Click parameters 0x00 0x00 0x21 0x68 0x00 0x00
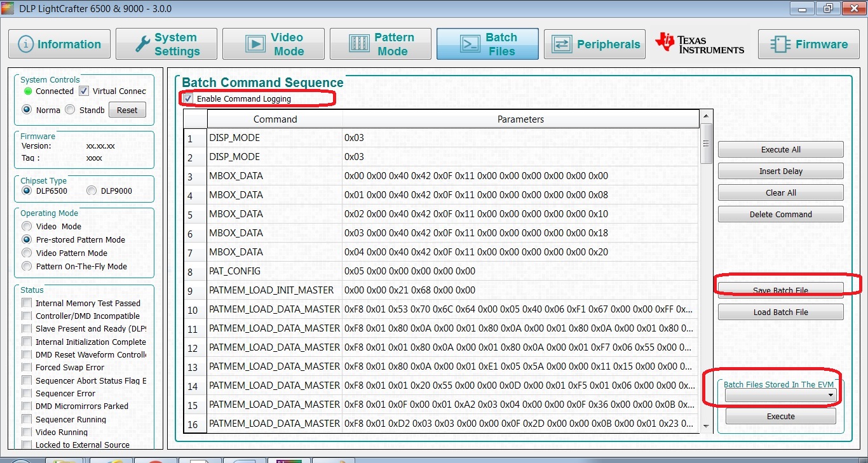Image resolution: width=868 pixels, height=463 pixels. pyautogui.click(x=520, y=290)
